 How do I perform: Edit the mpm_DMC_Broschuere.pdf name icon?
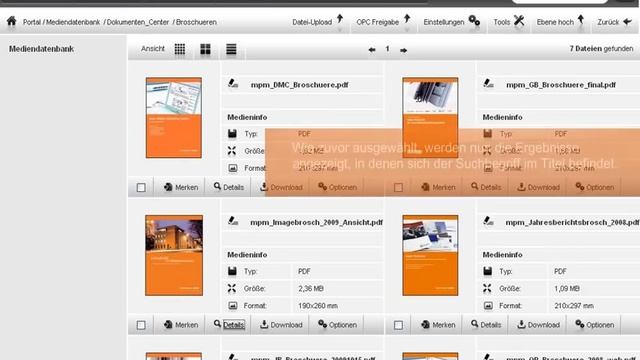click(x=233, y=84)
